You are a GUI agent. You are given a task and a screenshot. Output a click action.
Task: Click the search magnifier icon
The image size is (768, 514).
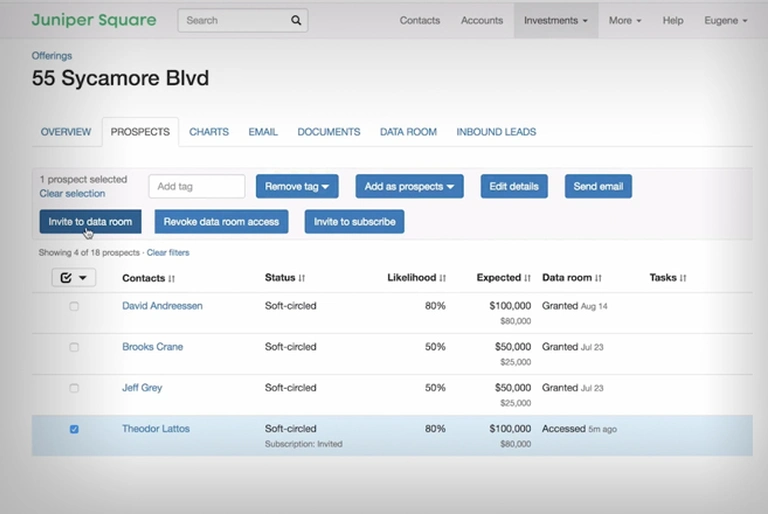(x=296, y=20)
